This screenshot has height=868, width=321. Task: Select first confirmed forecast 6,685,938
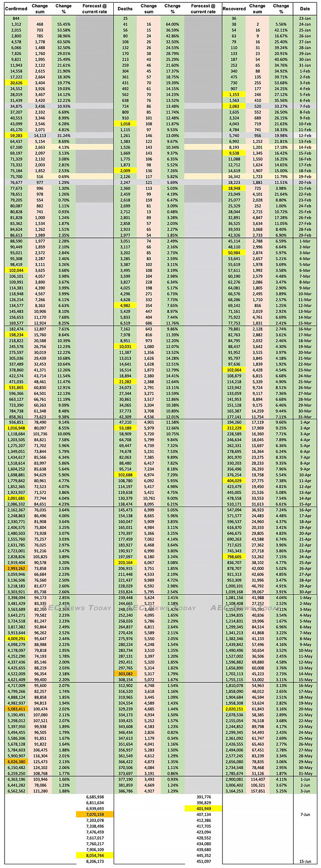coord(95,797)
